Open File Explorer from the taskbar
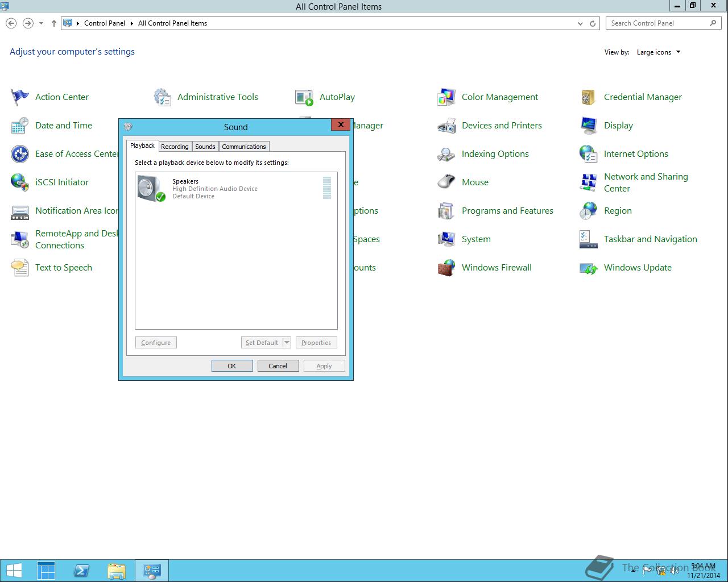This screenshot has width=728, height=582. (117, 571)
